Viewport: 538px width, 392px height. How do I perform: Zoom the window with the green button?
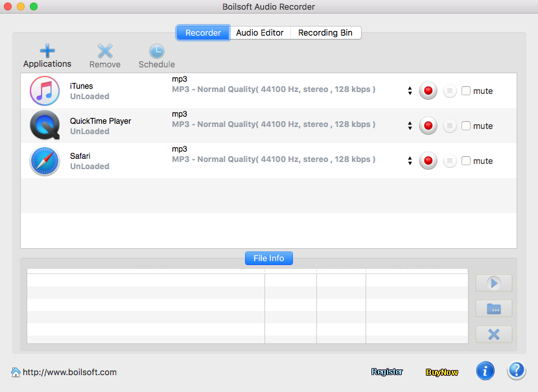[34, 6]
